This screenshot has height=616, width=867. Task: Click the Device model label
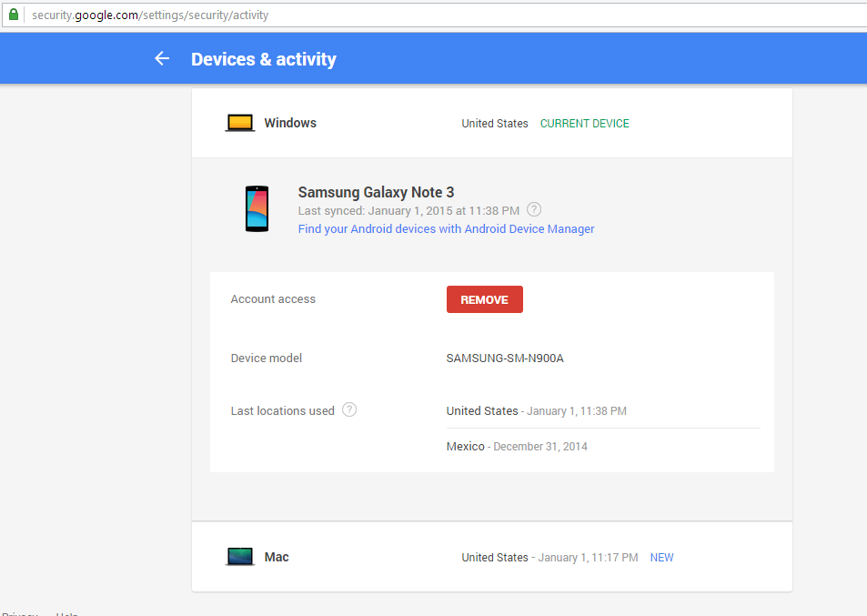click(267, 358)
